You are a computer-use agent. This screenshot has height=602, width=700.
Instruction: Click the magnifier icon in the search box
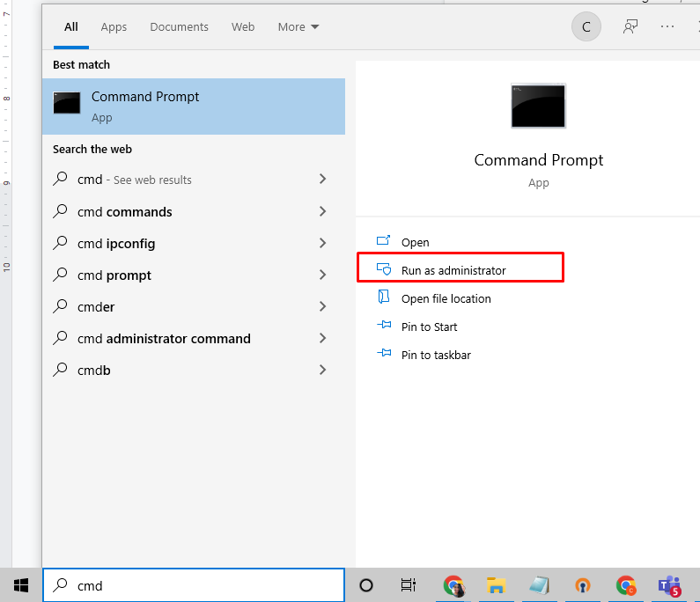pyautogui.click(x=60, y=585)
